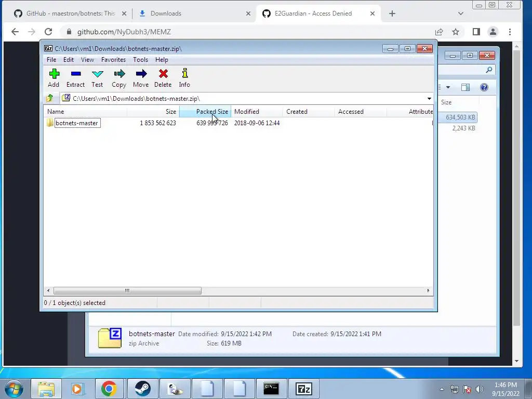Click the red Delete icon
This screenshot has height=399, width=532.
click(163, 78)
